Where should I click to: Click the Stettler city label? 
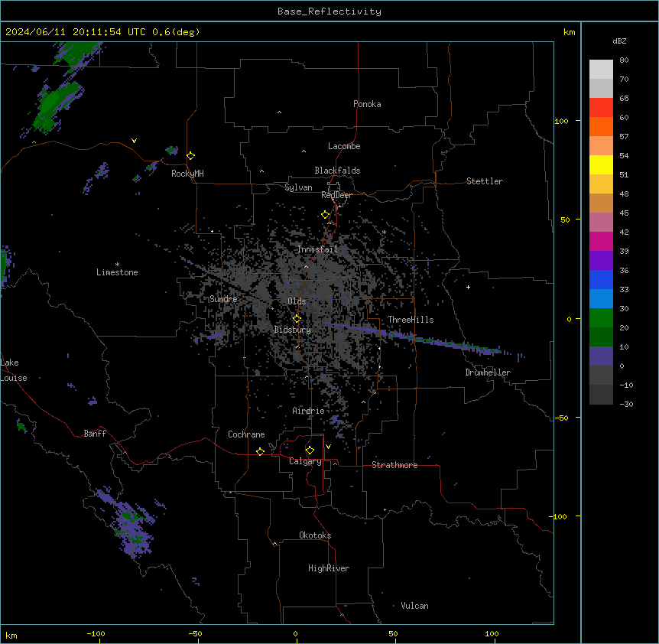click(x=485, y=181)
